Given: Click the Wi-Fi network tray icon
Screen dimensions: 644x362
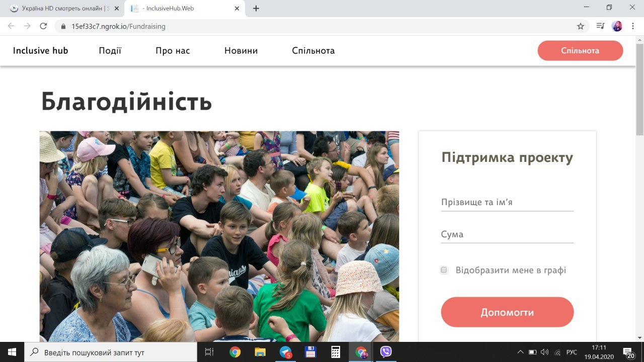Looking at the screenshot, I should click(557, 352).
